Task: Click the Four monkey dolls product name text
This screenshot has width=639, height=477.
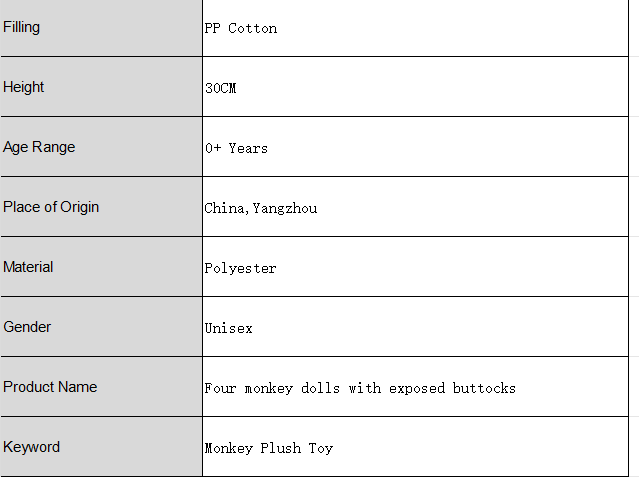Action: [x=360, y=388]
